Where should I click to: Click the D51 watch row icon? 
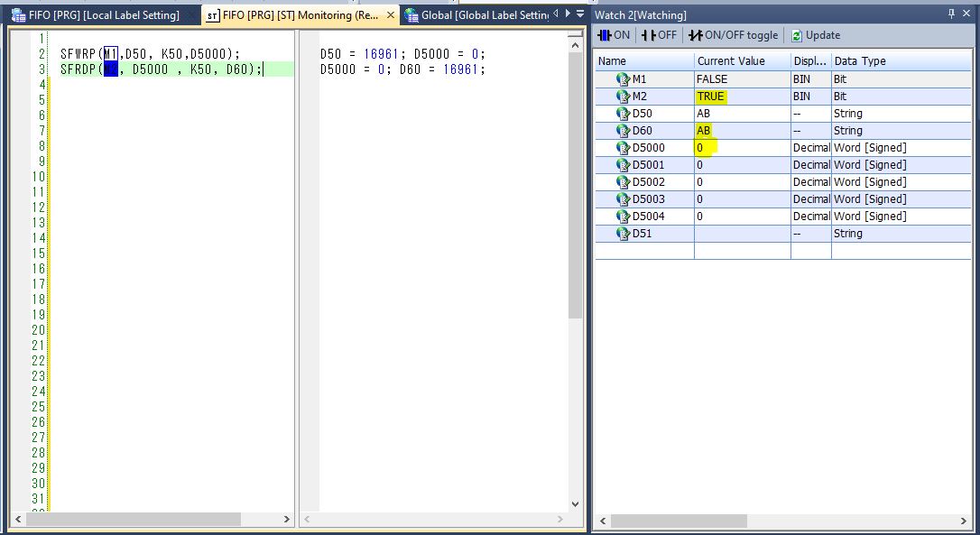pos(624,233)
